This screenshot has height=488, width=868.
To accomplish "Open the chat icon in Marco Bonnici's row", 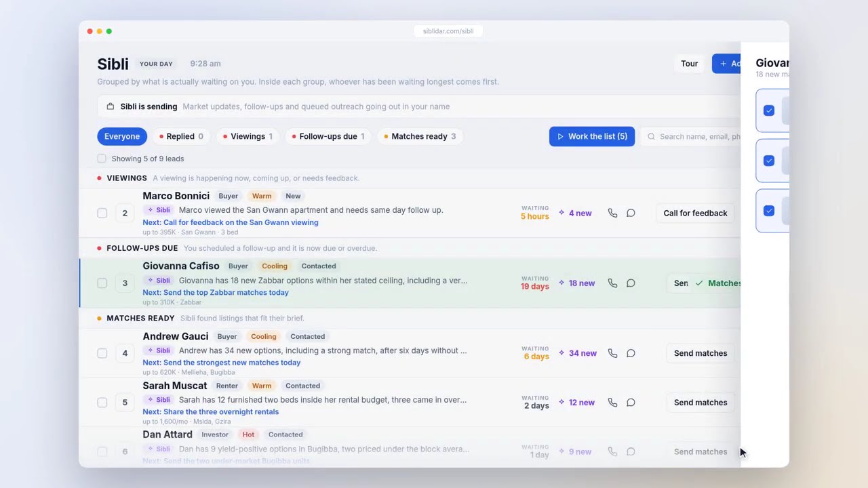I will tap(631, 213).
